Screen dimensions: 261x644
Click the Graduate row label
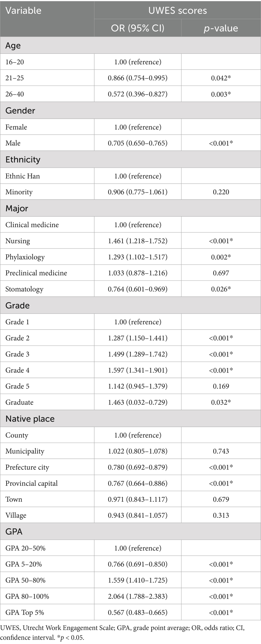(19, 402)
